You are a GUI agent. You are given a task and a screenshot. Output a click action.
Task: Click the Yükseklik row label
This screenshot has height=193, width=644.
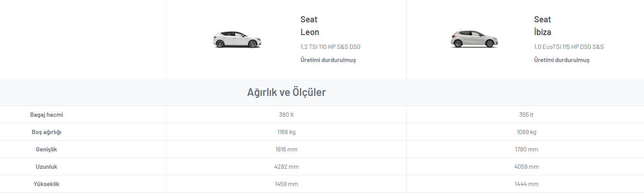(46, 184)
